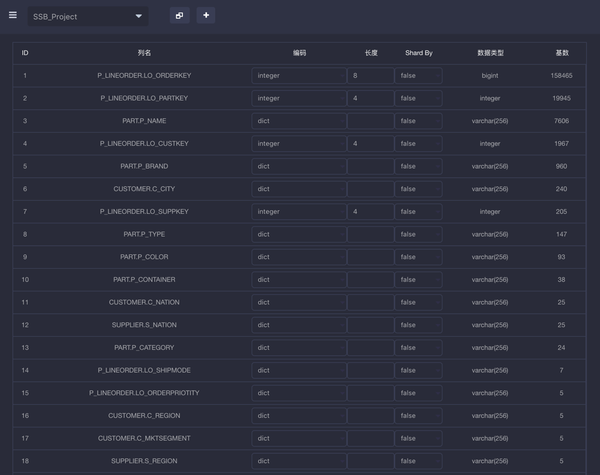The height and width of the screenshot is (475, 600).
Task: Open Shard By dropdown for PART.P_NAME row
Action: [x=419, y=121]
